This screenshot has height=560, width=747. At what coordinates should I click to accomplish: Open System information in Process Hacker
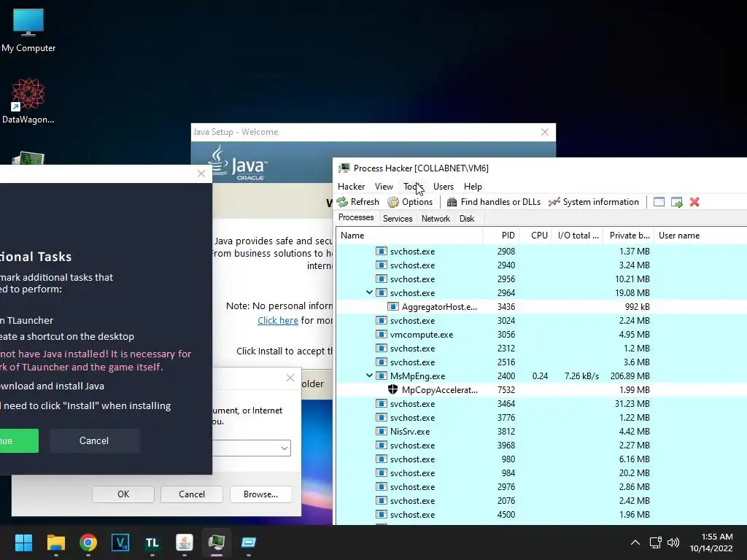pyautogui.click(x=594, y=202)
